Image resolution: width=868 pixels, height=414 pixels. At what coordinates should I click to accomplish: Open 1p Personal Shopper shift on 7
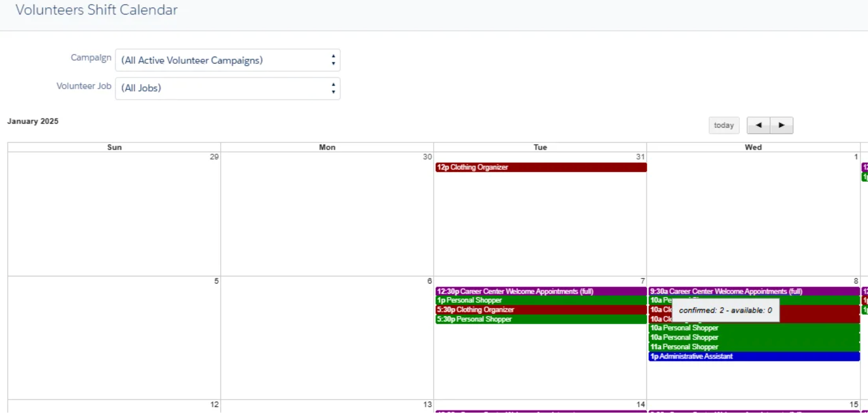click(x=541, y=300)
